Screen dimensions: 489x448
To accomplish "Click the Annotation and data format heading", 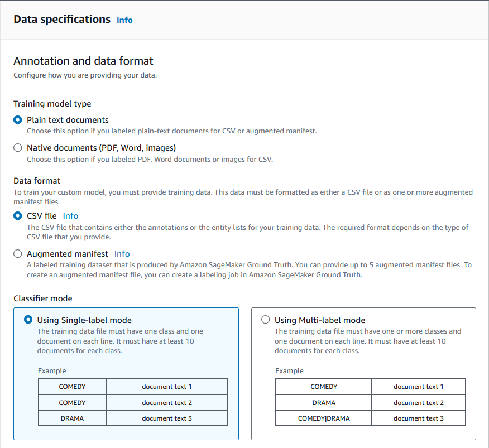I will (83, 61).
